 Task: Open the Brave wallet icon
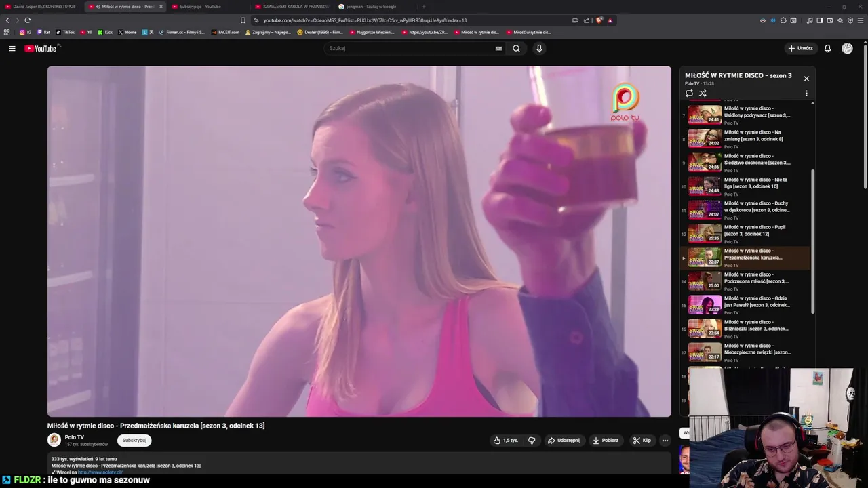pos(829,20)
